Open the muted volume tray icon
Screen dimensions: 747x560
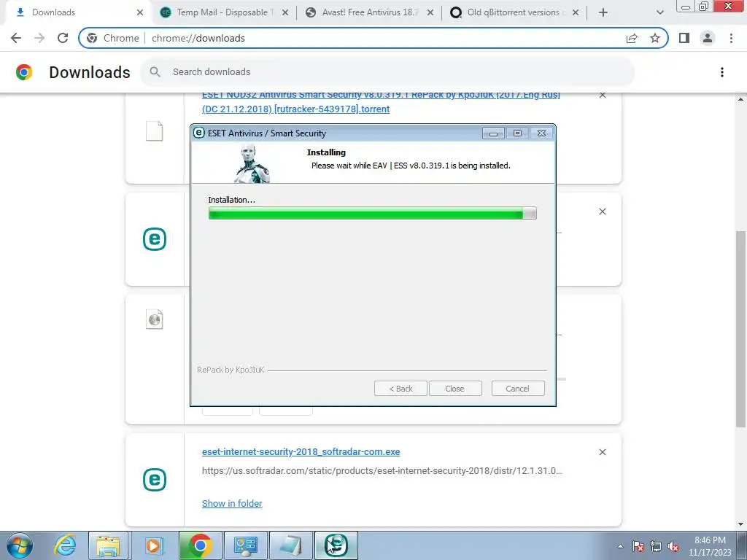[x=673, y=547]
